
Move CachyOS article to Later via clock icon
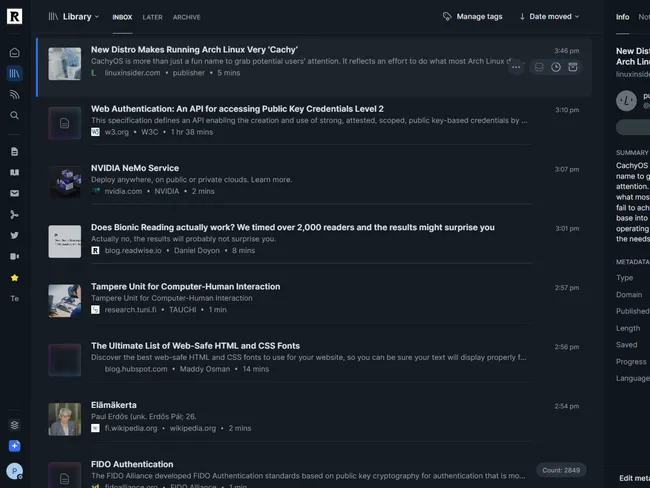(556, 67)
